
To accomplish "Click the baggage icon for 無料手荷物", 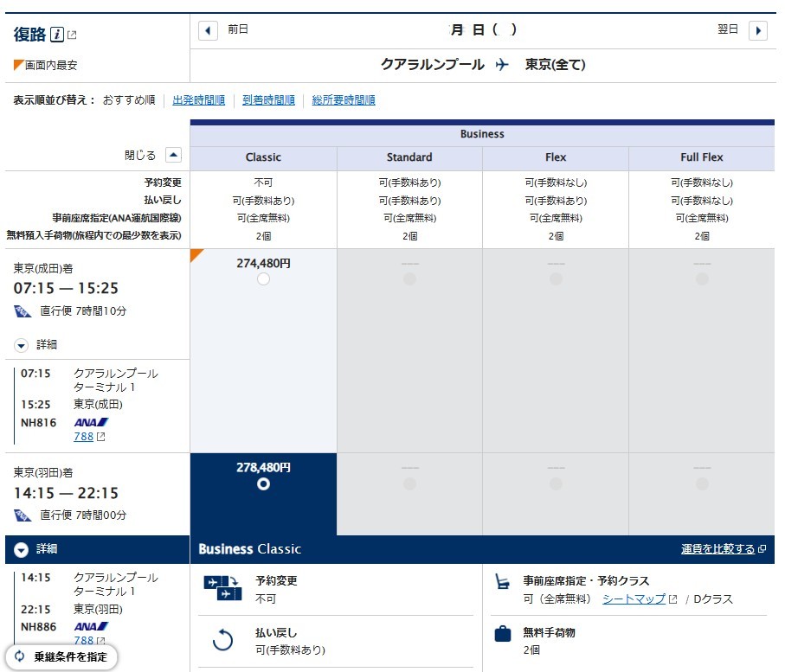I will click(x=503, y=633).
